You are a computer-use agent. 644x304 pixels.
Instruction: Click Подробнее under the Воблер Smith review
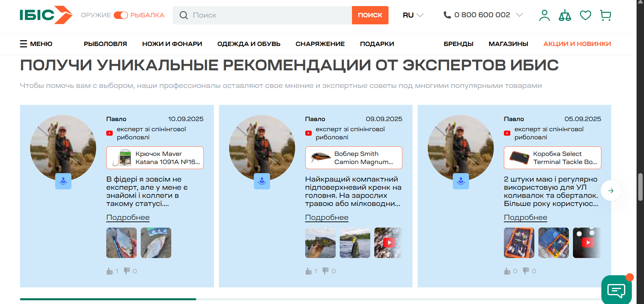click(327, 217)
